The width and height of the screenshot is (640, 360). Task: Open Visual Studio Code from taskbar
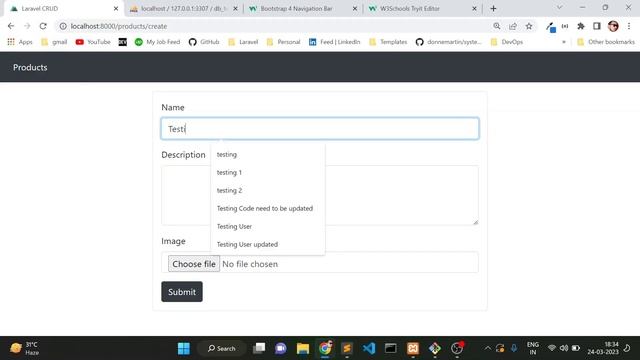pos(369,348)
